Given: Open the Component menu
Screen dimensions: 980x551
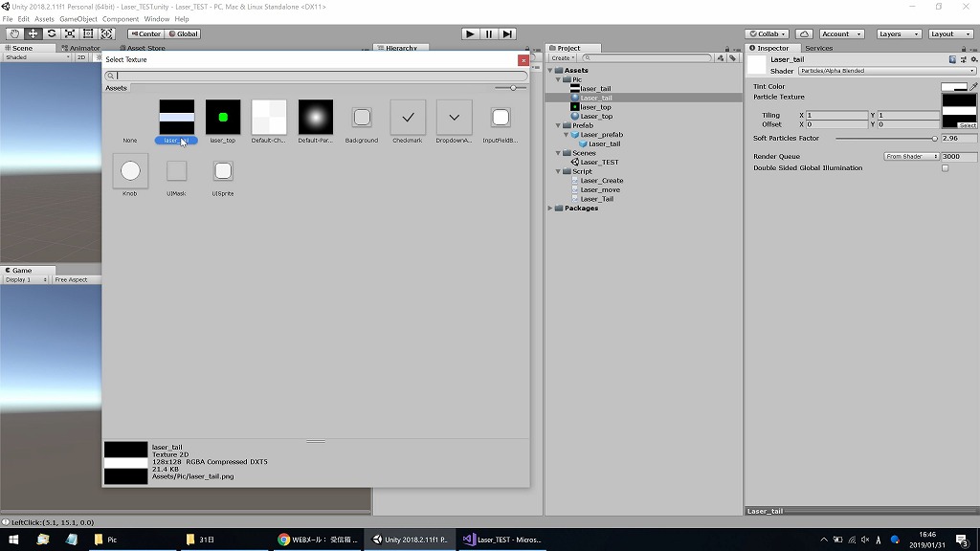Looking at the screenshot, I should point(120,19).
